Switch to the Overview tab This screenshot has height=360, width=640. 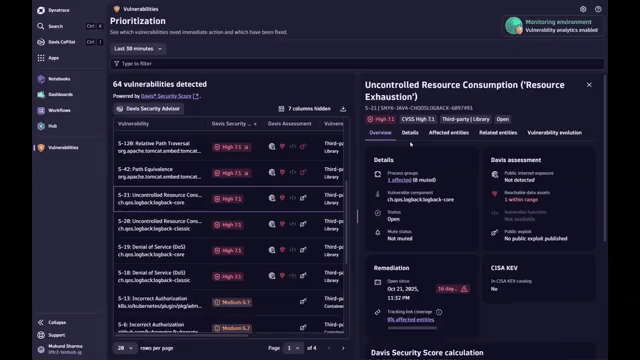[380, 133]
